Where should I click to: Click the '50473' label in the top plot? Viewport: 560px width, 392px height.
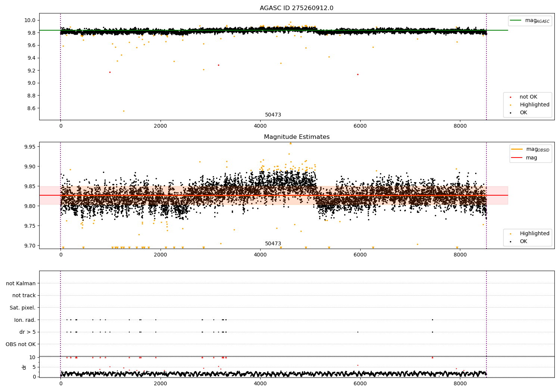pos(273,115)
